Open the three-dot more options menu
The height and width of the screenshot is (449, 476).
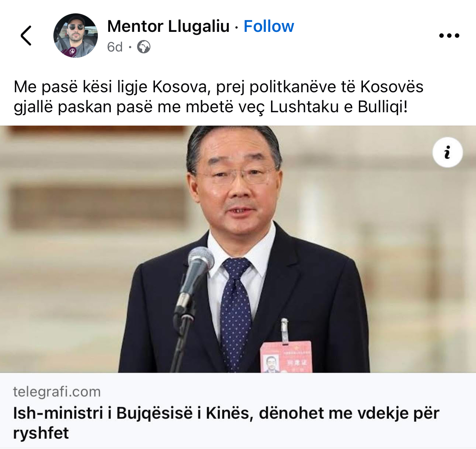449,36
